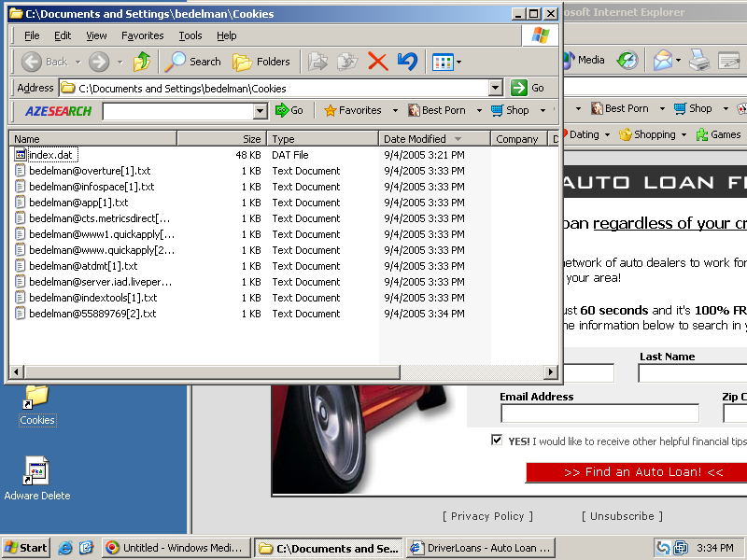
Task: Click the Copy To folder icon
Action: 347,62
